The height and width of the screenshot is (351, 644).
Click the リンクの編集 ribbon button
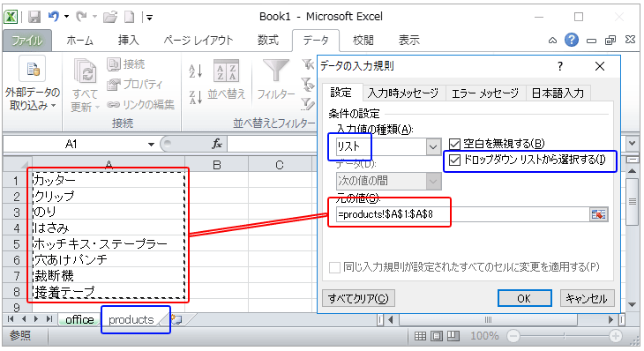pos(141,105)
